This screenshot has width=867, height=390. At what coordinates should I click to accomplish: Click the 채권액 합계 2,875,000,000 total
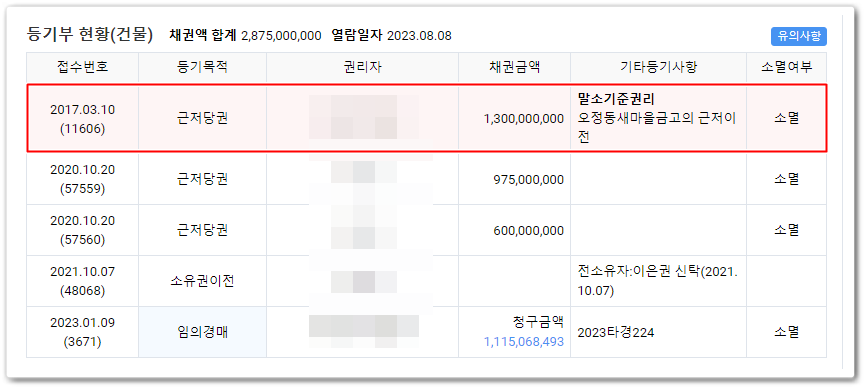(x=245, y=36)
